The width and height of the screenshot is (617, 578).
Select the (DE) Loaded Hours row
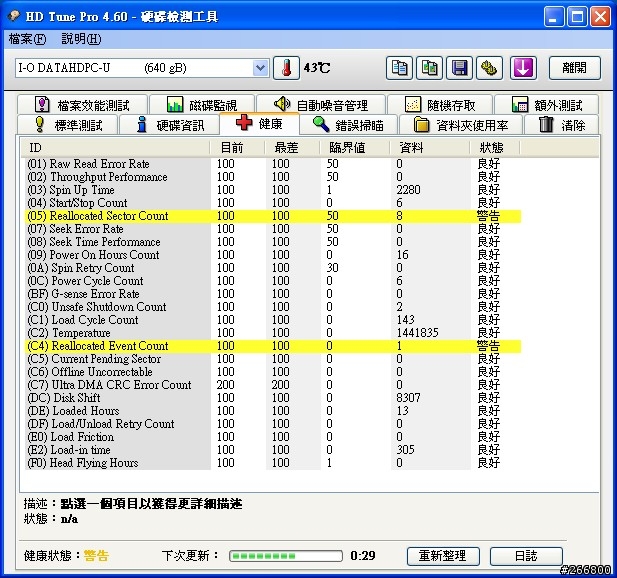click(x=273, y=410)
